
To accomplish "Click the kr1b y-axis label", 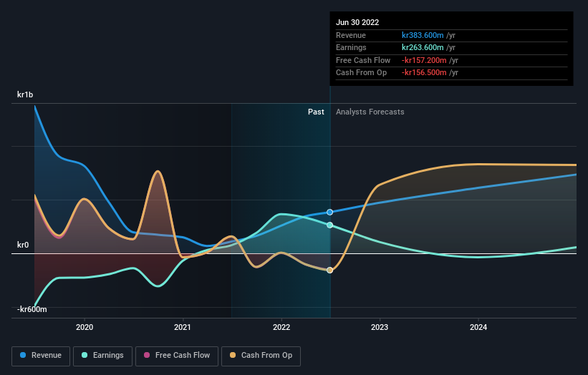I will pos(25,94).
